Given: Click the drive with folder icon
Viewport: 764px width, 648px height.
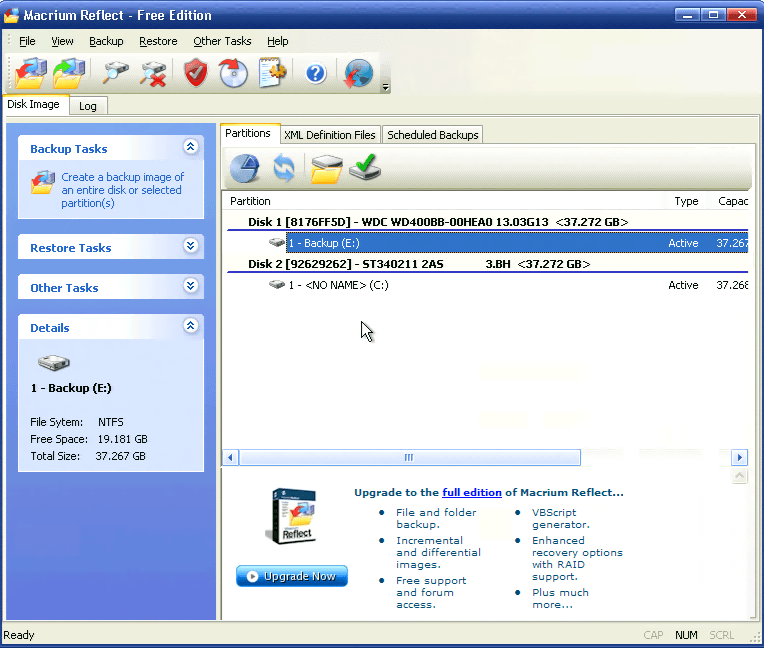Looking at the screenshot, I should tap(326, 169).
